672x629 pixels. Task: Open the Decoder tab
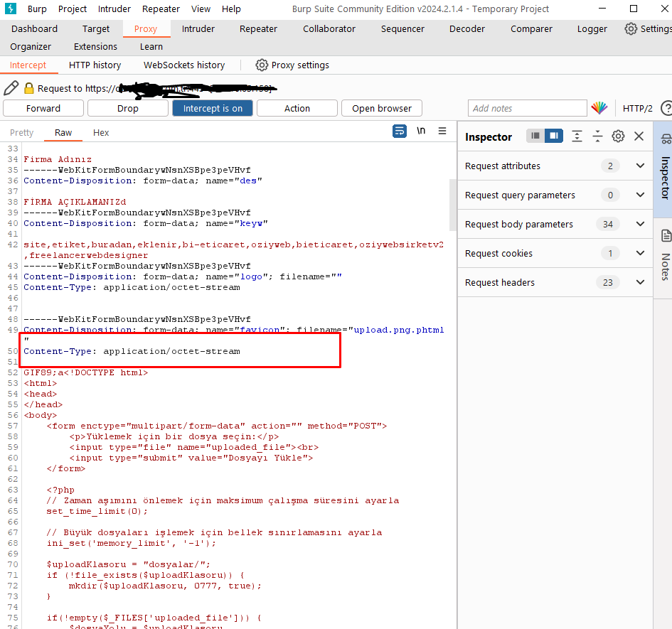point(467,28)
